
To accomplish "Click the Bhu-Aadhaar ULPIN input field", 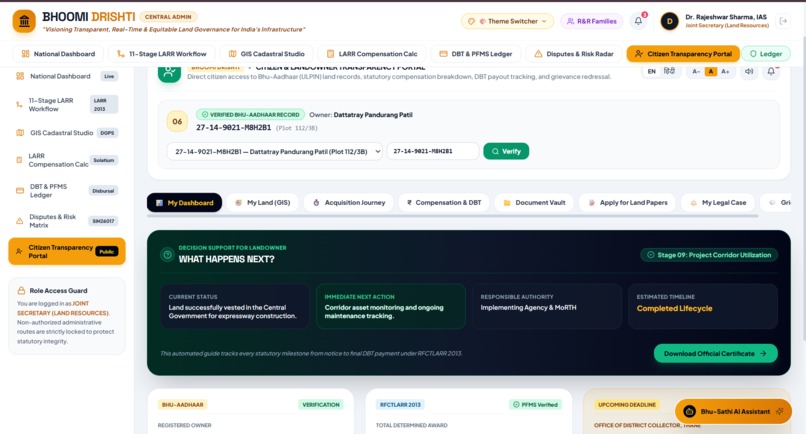I will click(433, 151).
